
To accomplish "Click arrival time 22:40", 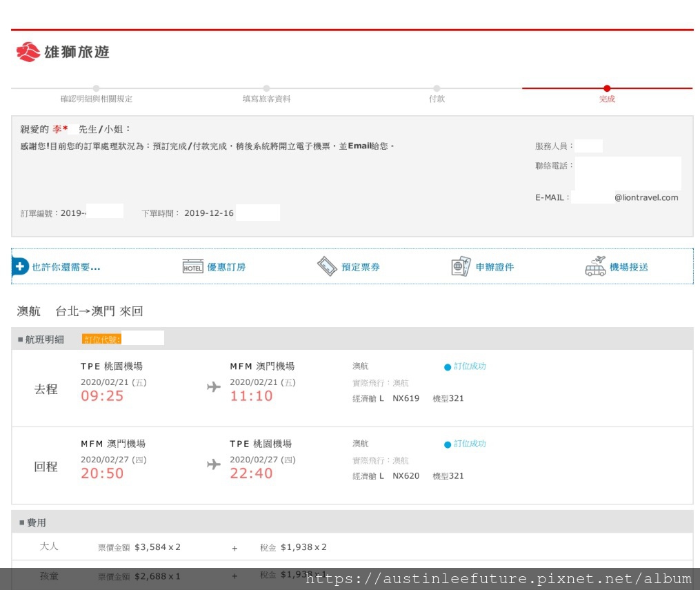I will (x=251, y=473).
